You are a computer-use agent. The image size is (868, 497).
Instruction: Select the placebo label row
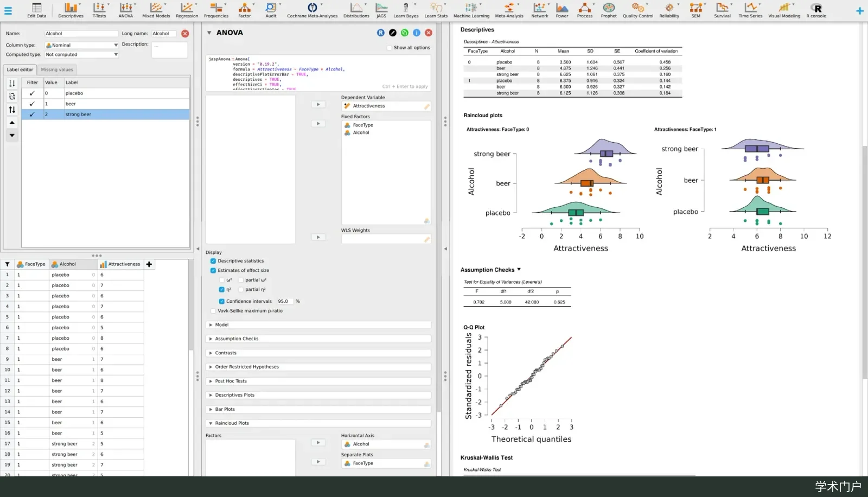point(105,93)
